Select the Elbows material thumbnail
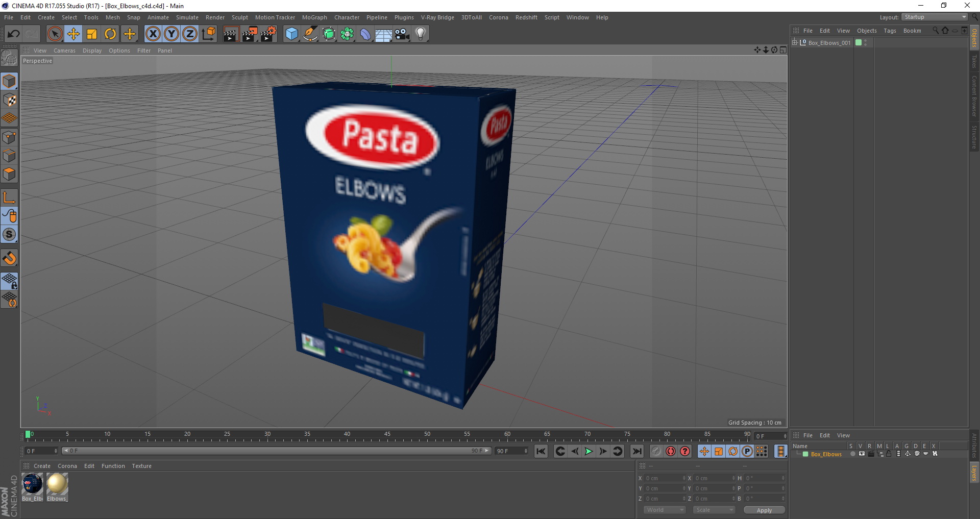 pyautogui.click(x=57, y=484)
